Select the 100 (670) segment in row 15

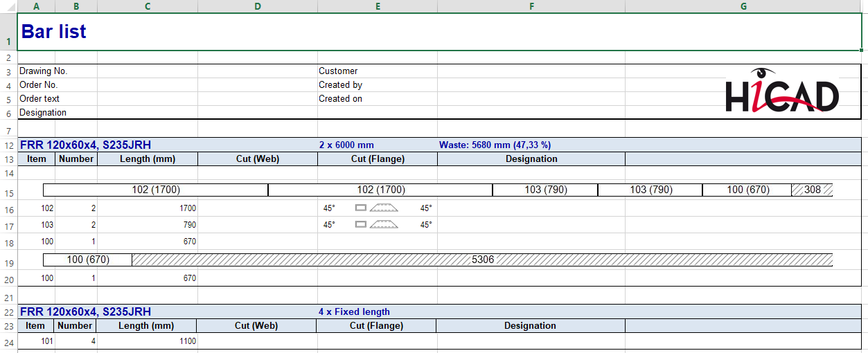[x=746, y=190]
